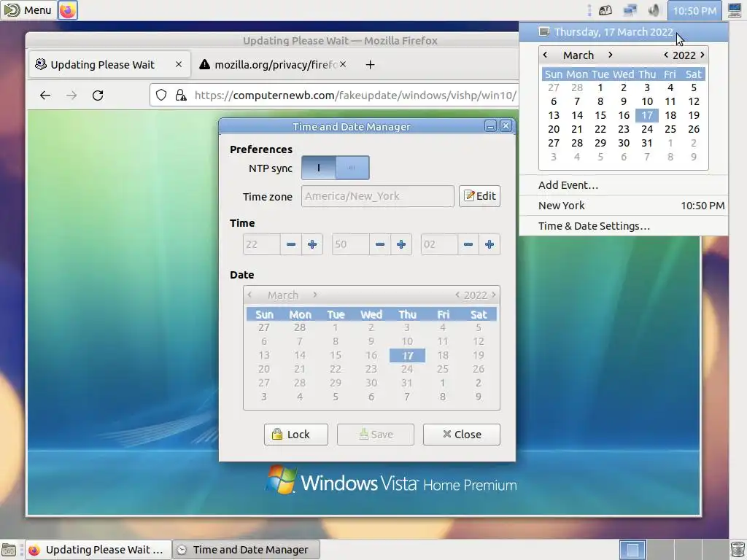Go to previous year in Date Manager calendar
The height and width of the screenshot is (560, 747).
(x=457, y=295)
